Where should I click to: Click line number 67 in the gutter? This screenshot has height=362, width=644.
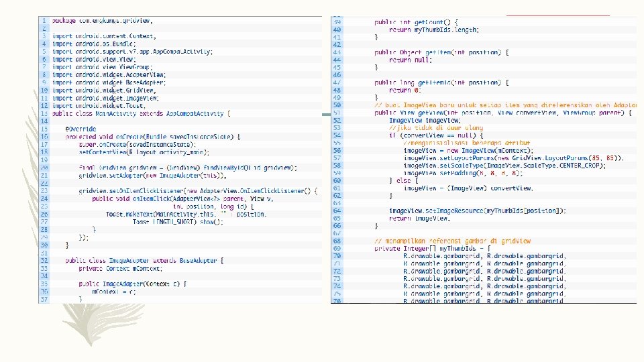coord(337,233)
